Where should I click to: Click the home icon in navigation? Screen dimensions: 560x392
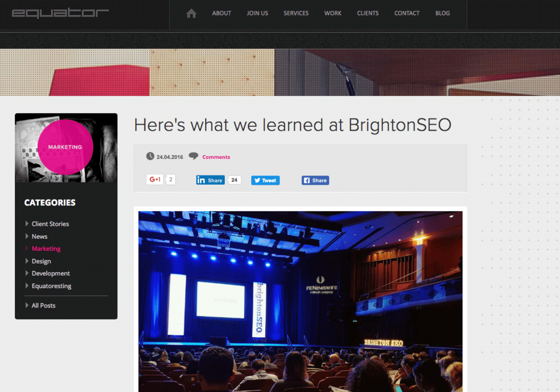tap(191, 14)
